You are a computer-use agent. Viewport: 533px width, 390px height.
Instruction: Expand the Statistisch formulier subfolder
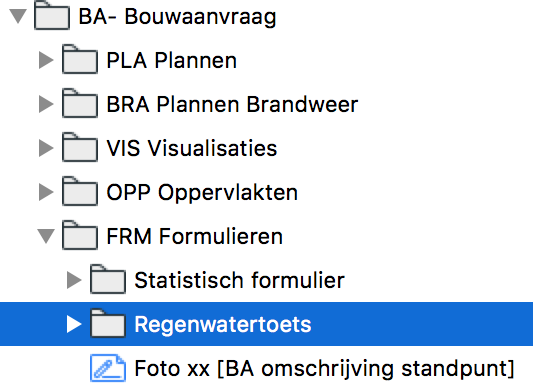74,280
